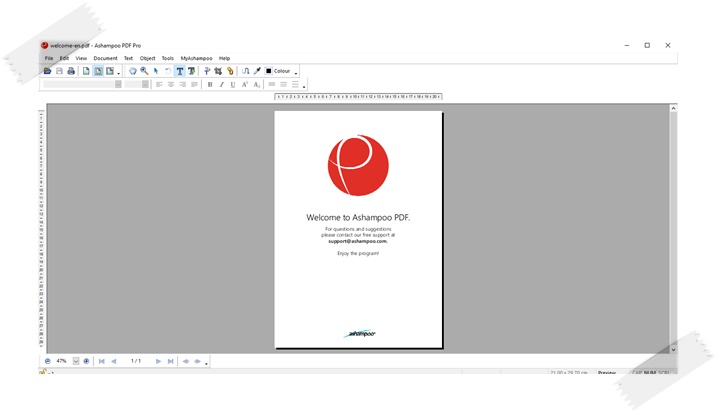Center align text

pyautogui.click(x=171, y=84)
